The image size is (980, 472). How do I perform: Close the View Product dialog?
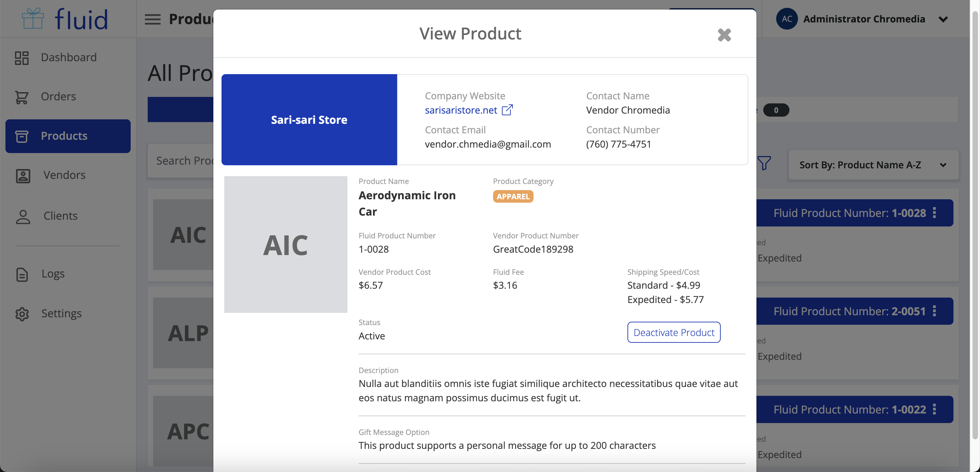point(724,35)
